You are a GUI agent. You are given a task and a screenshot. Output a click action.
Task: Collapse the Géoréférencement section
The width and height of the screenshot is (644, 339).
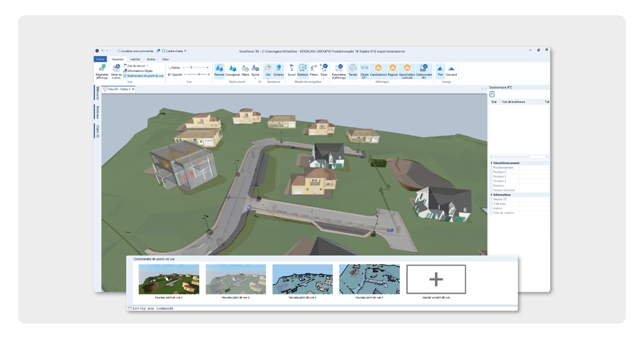click(x=491, y=163)
